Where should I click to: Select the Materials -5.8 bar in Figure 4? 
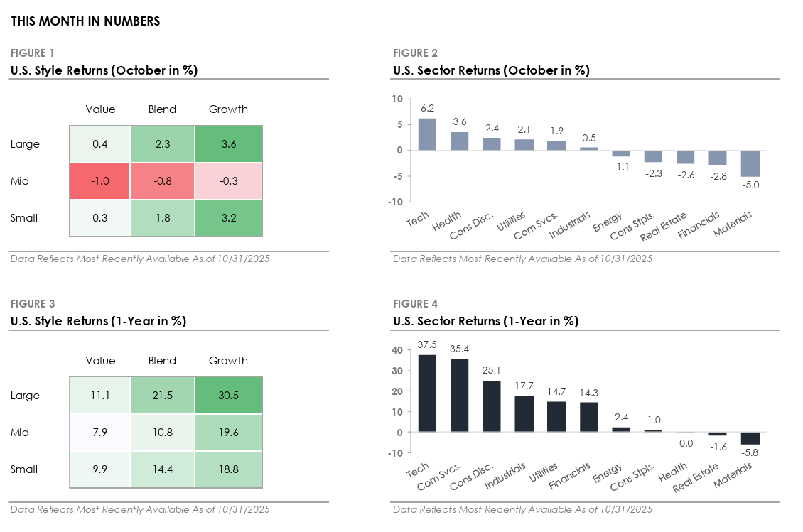point(749,438)
